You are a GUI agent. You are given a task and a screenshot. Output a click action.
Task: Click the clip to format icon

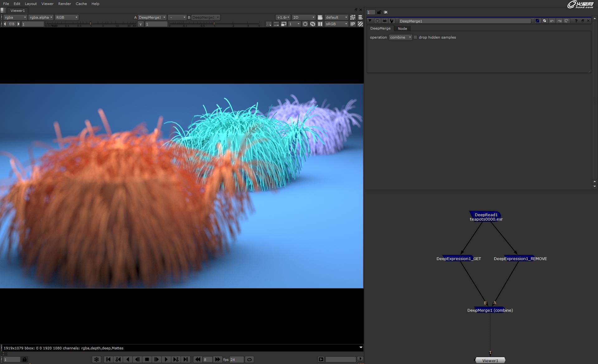269,24
